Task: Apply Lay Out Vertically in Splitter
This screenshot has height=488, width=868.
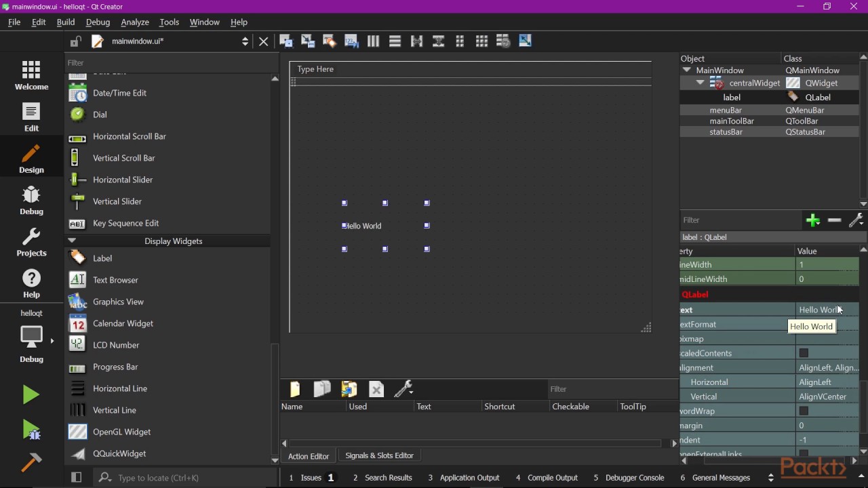Action: [438, 41]
